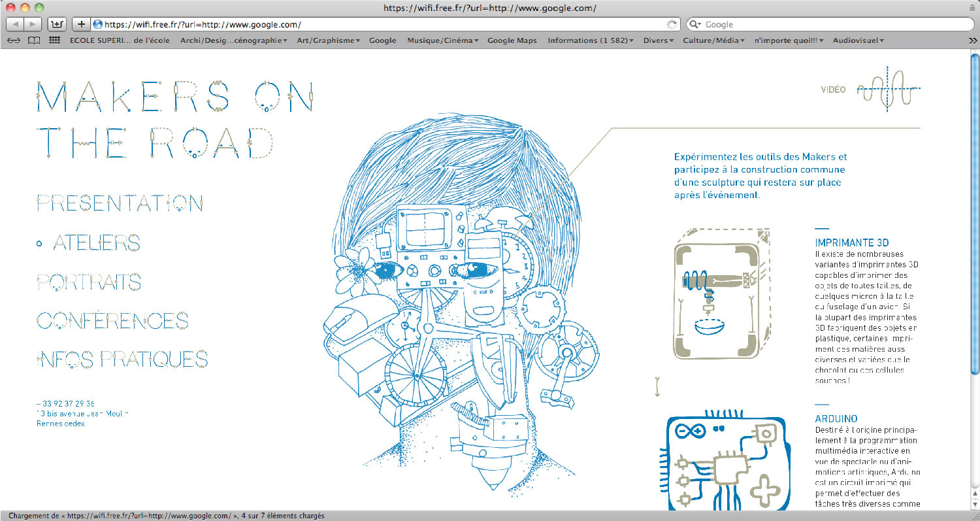Open the Culture/Média bookmarks folder
The width and height of the screenshot is (980, 521).
tap(714, 41)
